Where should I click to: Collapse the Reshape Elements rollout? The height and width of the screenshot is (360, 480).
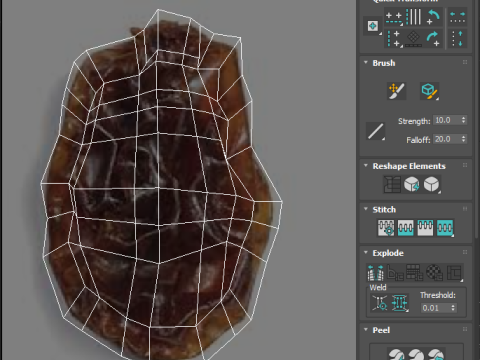point(366,165)
